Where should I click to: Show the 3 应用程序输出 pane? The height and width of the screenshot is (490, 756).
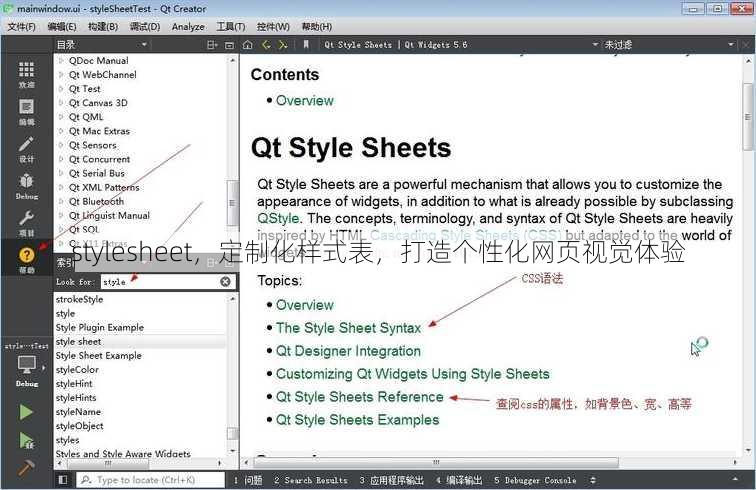tap(392, 480)
